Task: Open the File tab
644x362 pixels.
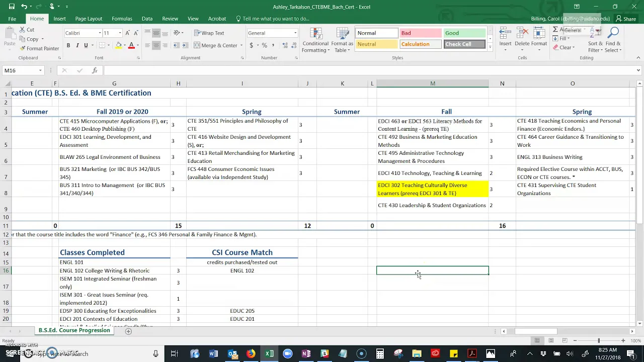Action: click(x=12, y=19)
